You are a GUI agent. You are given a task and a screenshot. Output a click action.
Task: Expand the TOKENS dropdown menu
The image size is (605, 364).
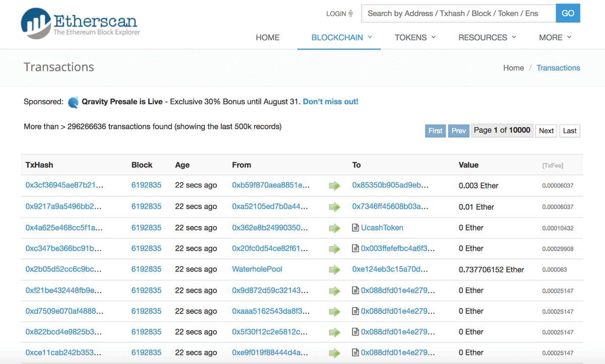pyautogui.click(x=415, y=37)
